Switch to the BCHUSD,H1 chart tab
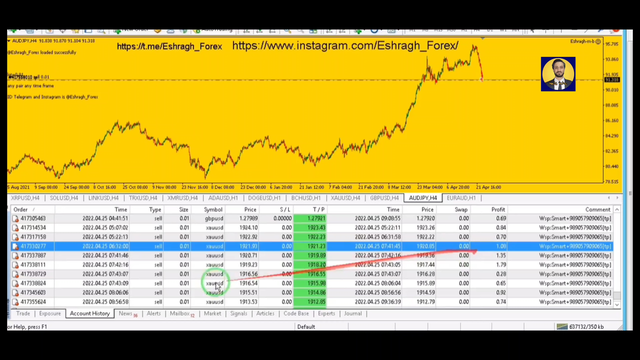The width and height of the screenshot is (640, 360). [x=306, y=198]
